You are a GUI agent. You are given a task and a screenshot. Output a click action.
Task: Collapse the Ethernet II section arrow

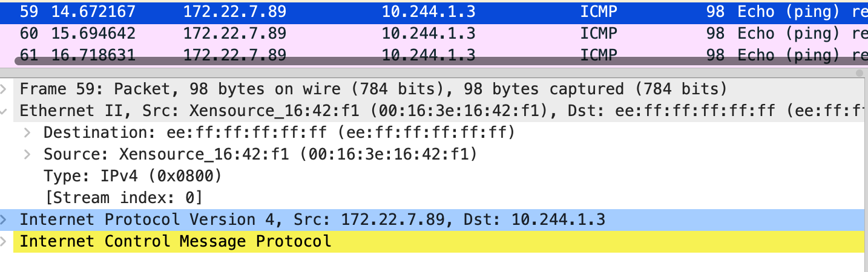(4, 111)
